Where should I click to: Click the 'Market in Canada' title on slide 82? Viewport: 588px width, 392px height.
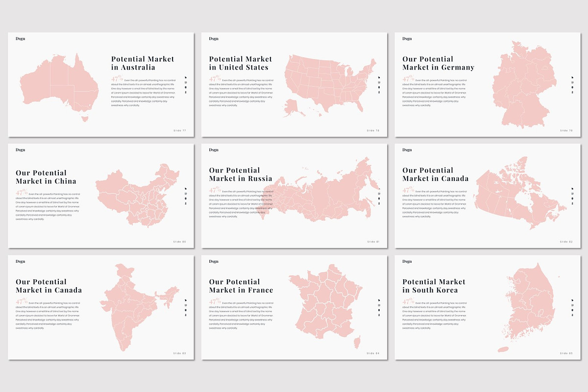click(x=436, y=178)
